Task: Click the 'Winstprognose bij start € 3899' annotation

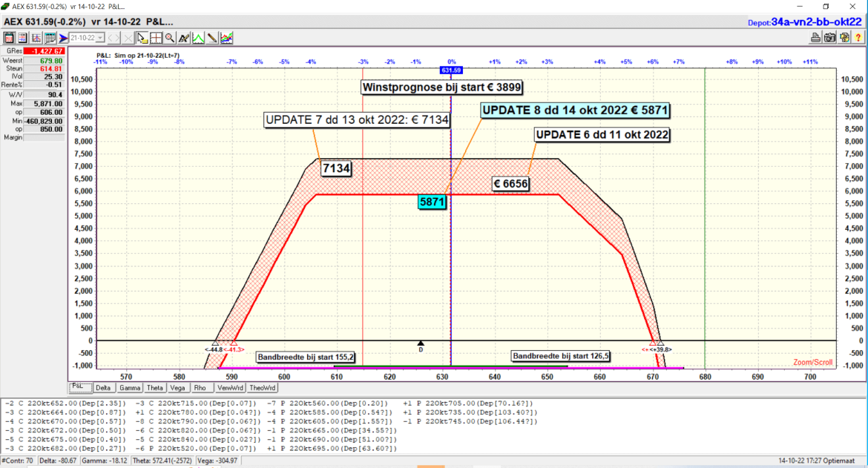Action: click(x=441, y=87)
